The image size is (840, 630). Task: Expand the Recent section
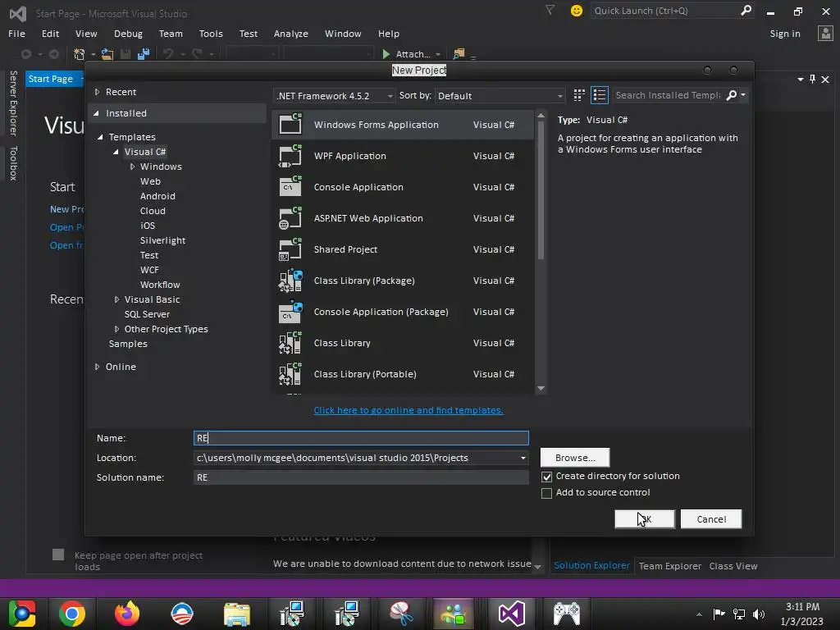click(x=97, y=92)
